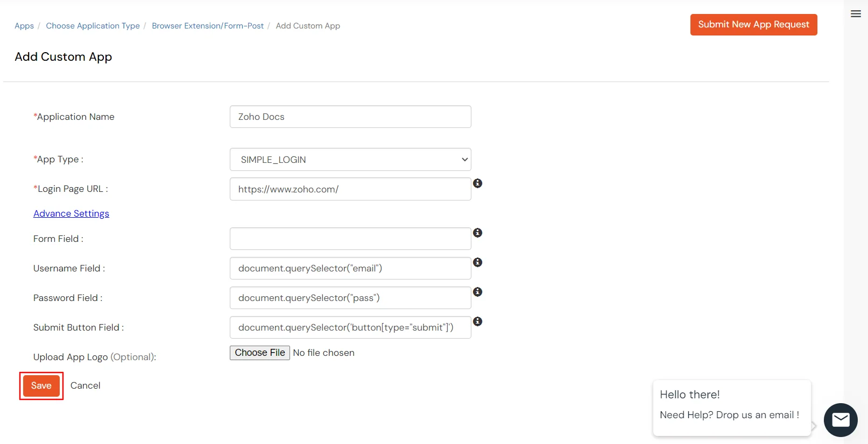Open the email chat support icon

click(841, 420)
